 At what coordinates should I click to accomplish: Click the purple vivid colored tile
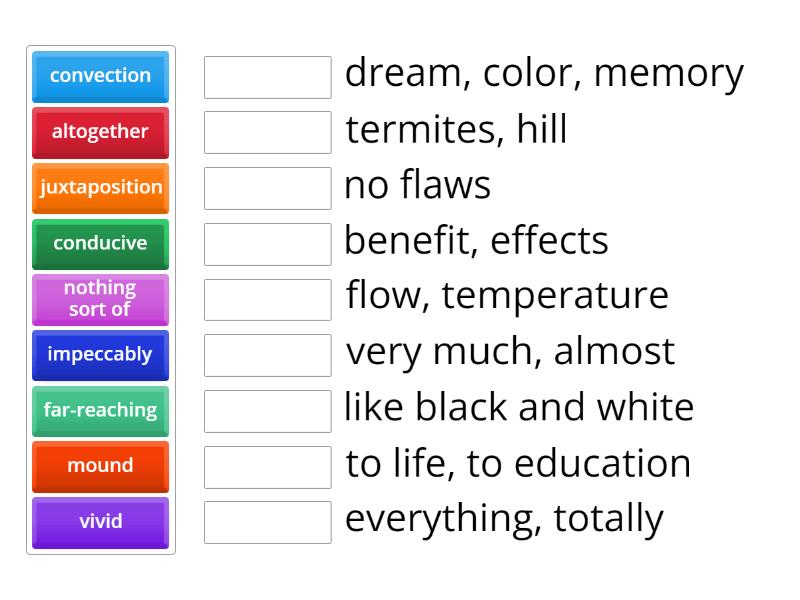tap(100, 521)
